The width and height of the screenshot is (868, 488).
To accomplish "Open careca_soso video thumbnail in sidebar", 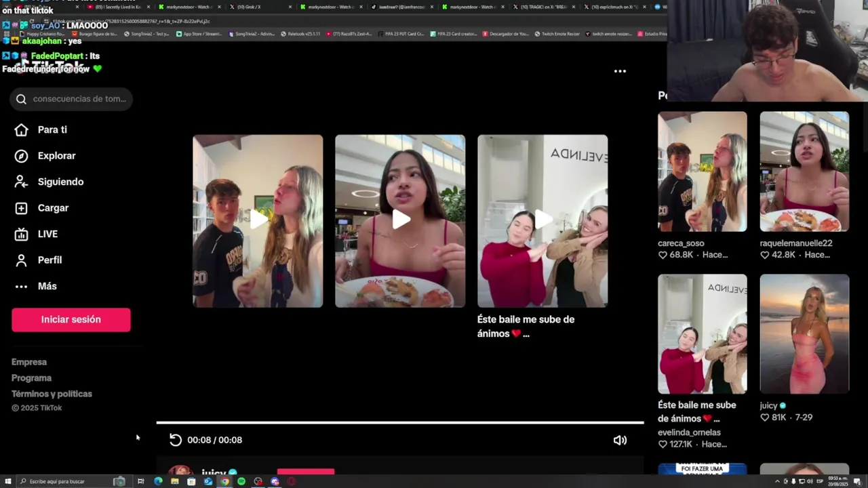I will (x=702, y=171).
